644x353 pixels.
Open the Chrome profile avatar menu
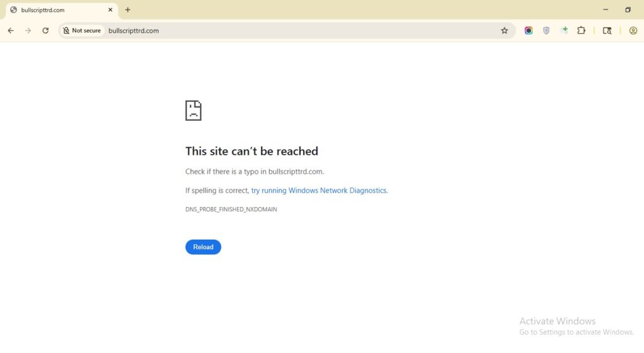[633, 30]
